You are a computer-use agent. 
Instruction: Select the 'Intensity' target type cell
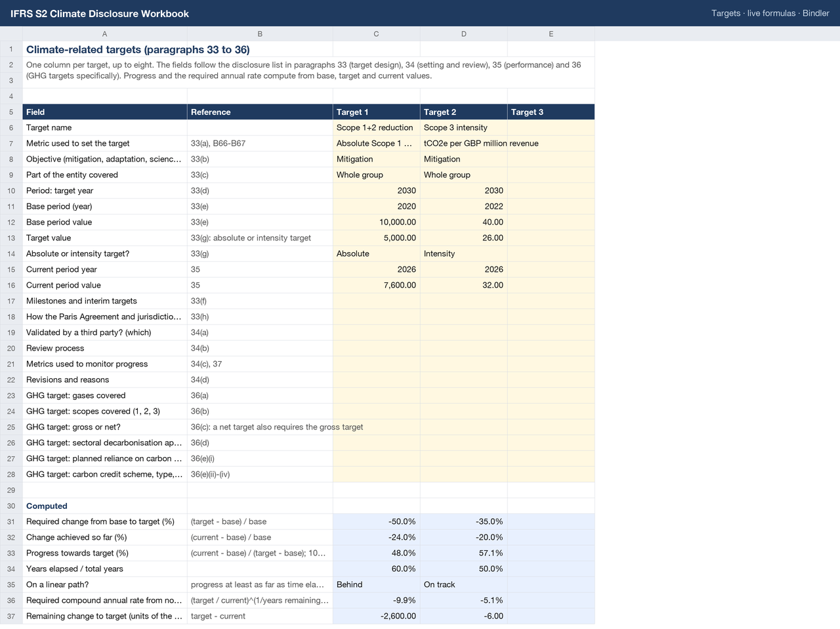pyautogui.click(x=463, y=254)
